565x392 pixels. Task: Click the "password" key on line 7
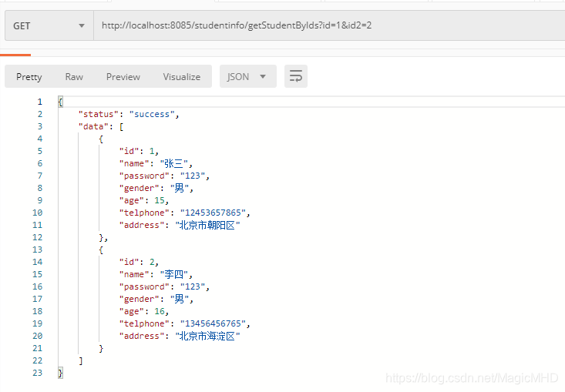click(144, 176)
